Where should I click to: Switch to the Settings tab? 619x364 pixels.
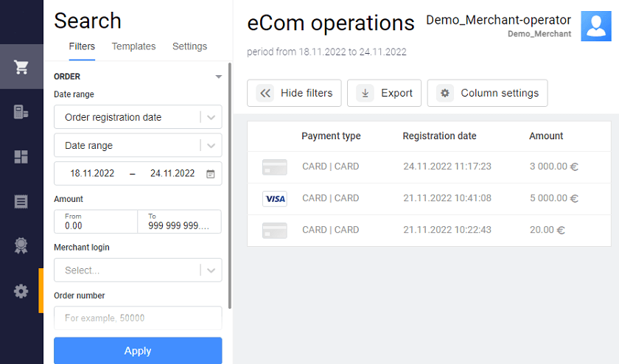click(189, 46)
